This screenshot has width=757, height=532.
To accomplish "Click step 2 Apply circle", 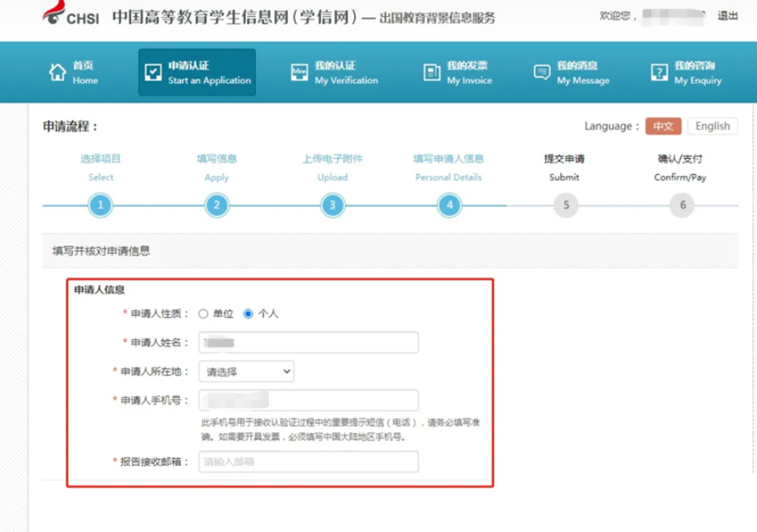I will pos(217,205).
